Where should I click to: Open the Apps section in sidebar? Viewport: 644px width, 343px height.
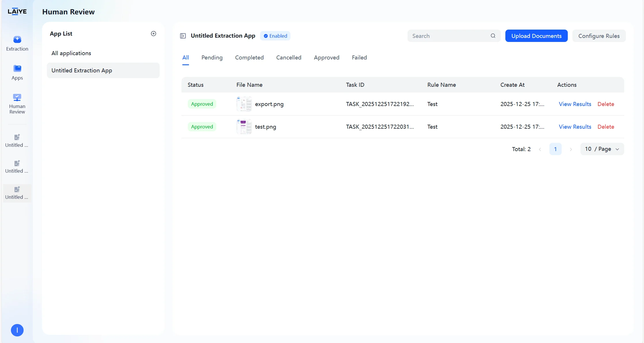click(x=17, y=72)
